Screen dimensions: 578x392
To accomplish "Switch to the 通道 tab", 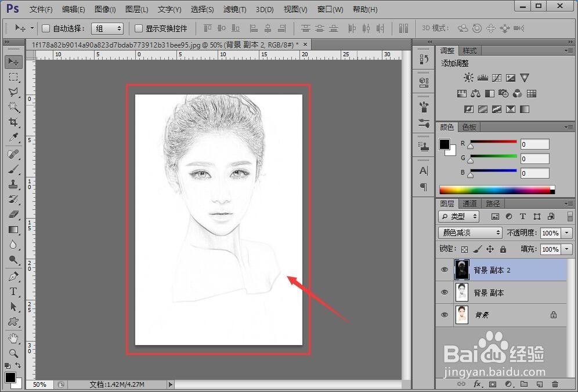I will 469,204.
